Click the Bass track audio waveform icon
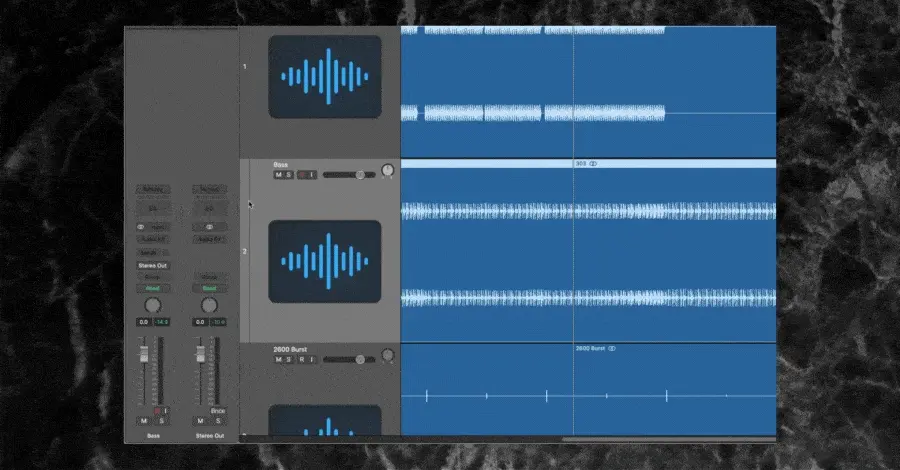 point(325,261)
